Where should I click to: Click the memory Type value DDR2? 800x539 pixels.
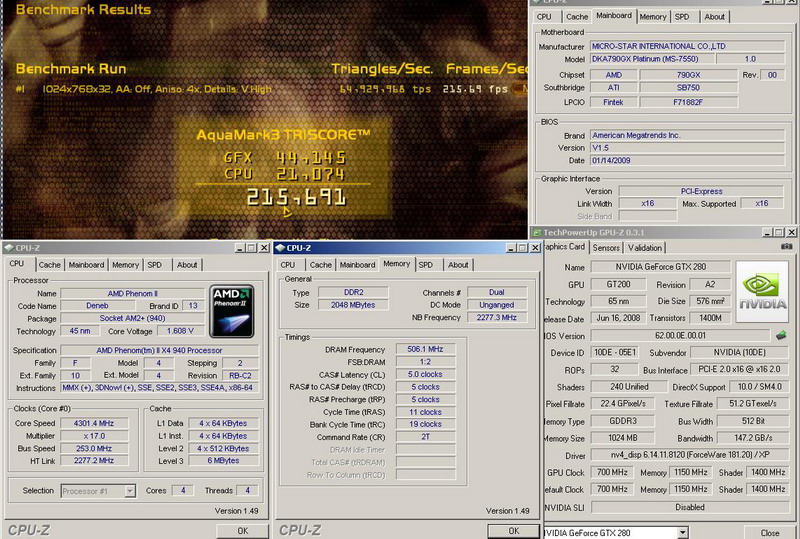click(x=353, y=292)
